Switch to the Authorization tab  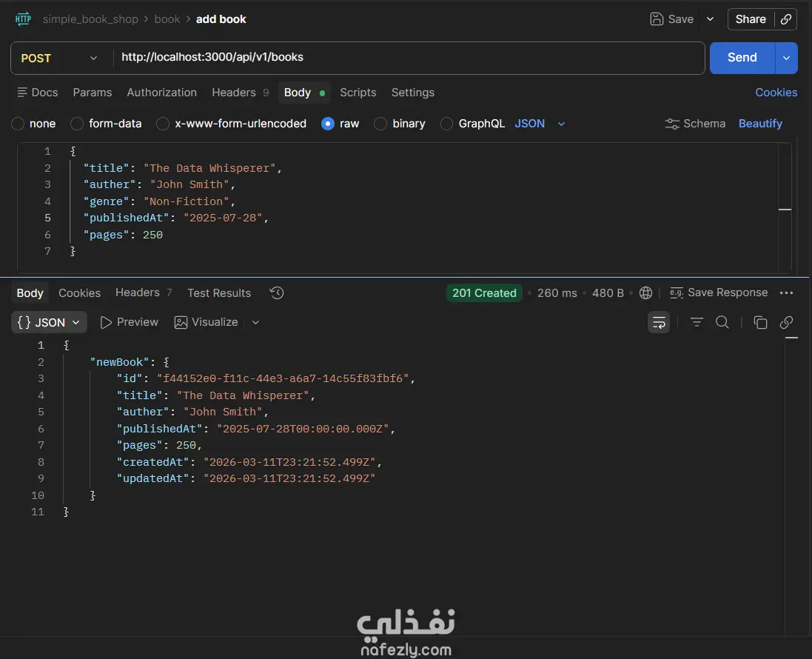[x=161, y=93]
